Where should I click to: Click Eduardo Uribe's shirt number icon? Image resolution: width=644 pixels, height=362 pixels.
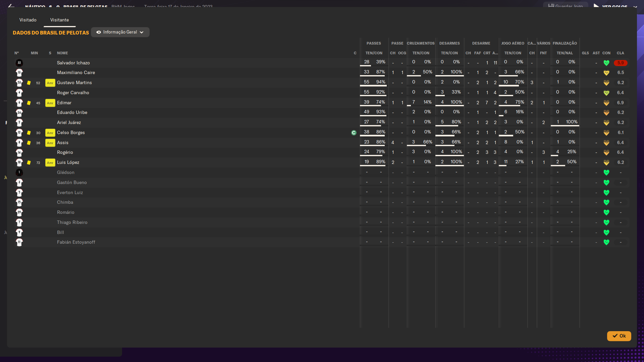tap(19, 113)
